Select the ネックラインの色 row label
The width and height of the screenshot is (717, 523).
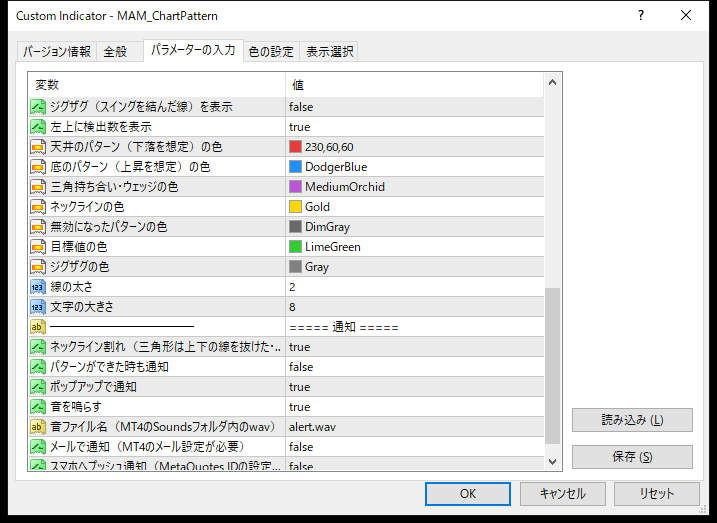87,207
